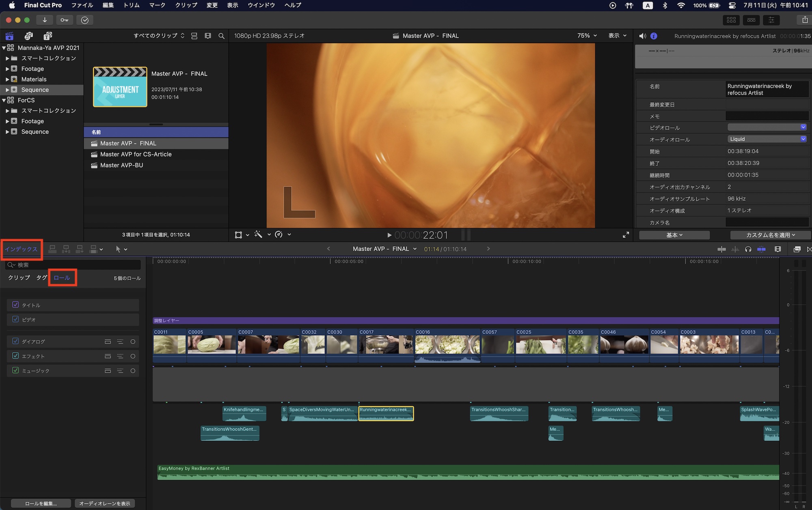812x510 pixels.
Task: Toggle timeline snapping icon
Action: pyautogui.click(x=761, y=249)
